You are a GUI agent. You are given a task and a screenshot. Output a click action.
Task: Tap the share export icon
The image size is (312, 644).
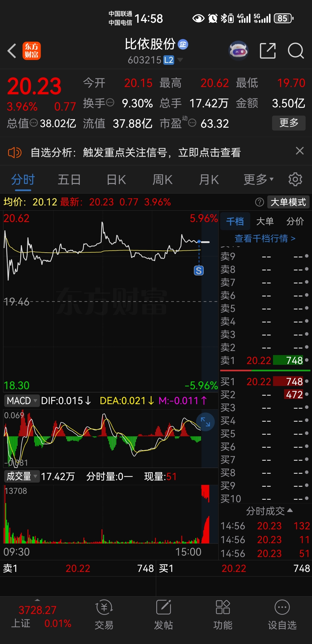coord(268,50)
